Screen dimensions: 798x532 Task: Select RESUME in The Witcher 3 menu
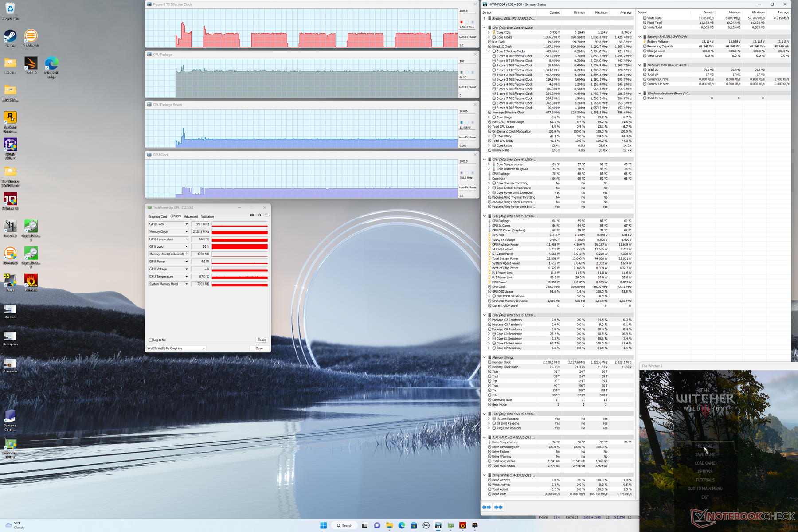point(705,446)
